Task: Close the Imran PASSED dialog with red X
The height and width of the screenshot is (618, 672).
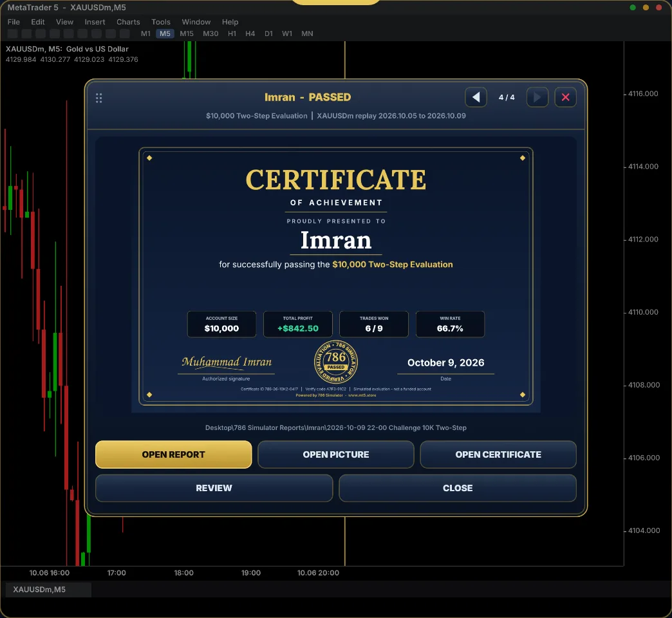Action: click(x=565, y=97)
